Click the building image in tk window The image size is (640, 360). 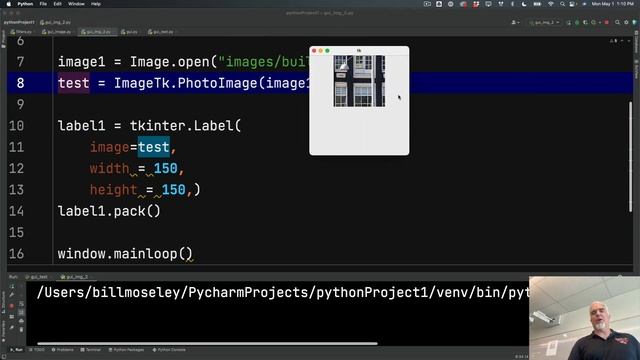click(x=359, y=81)
